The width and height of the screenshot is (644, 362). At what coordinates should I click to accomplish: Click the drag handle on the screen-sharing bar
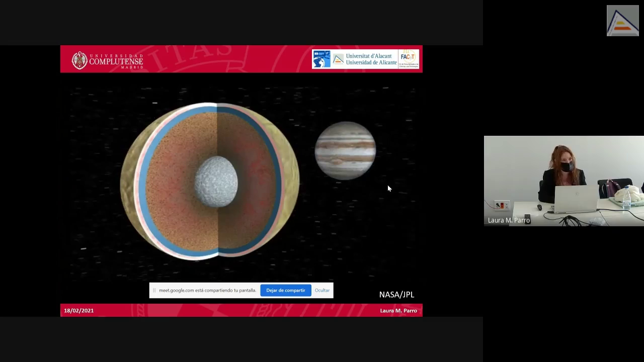point(154,291)
